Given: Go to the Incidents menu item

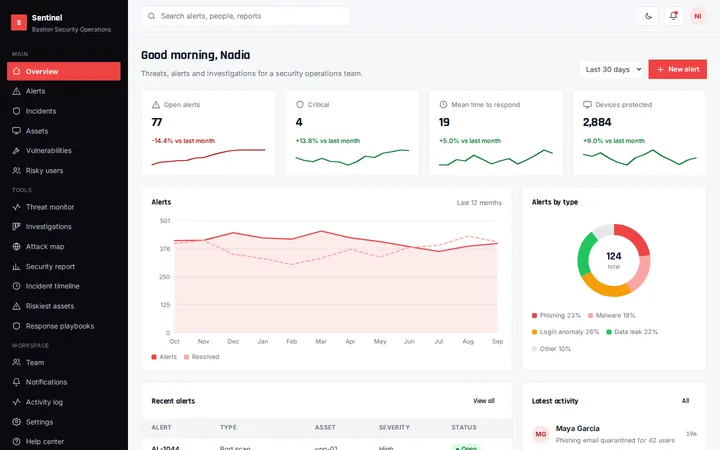Looking at the screenshot, I should (x=64, y=111).
